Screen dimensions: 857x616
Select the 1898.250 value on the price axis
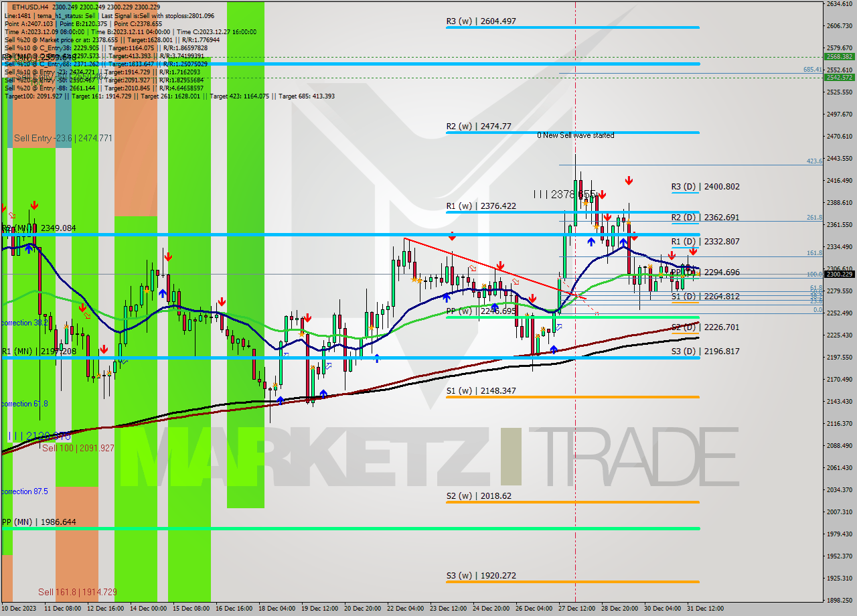pos(839,601)
